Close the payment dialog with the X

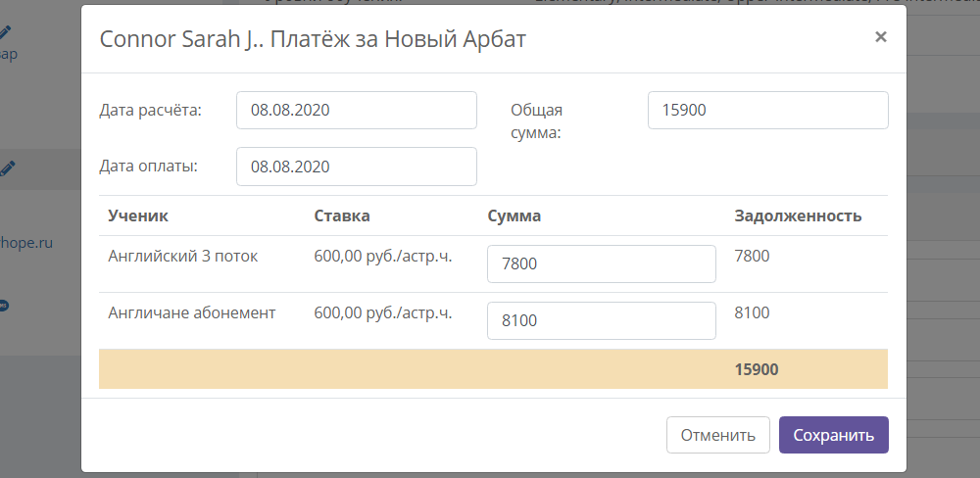[x=881, y=37]
